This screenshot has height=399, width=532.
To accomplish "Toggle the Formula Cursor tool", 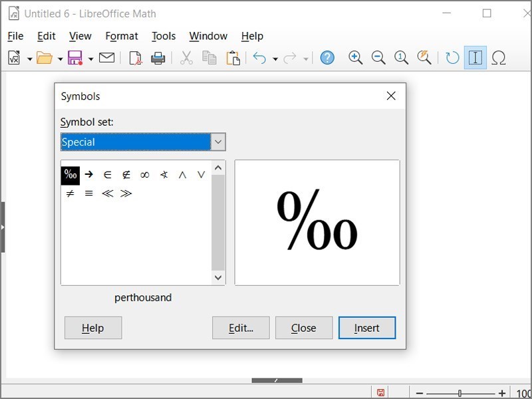I will point(475,58).
